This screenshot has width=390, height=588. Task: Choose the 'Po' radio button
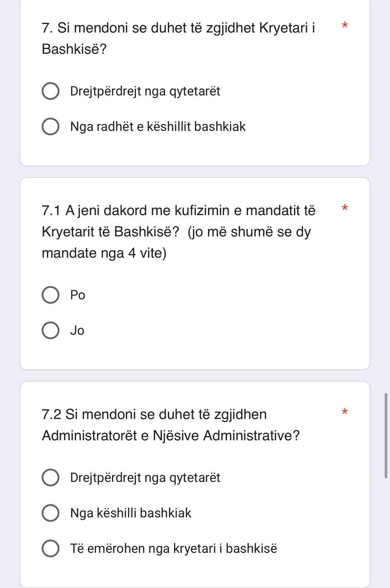click(x=51, y=295)
